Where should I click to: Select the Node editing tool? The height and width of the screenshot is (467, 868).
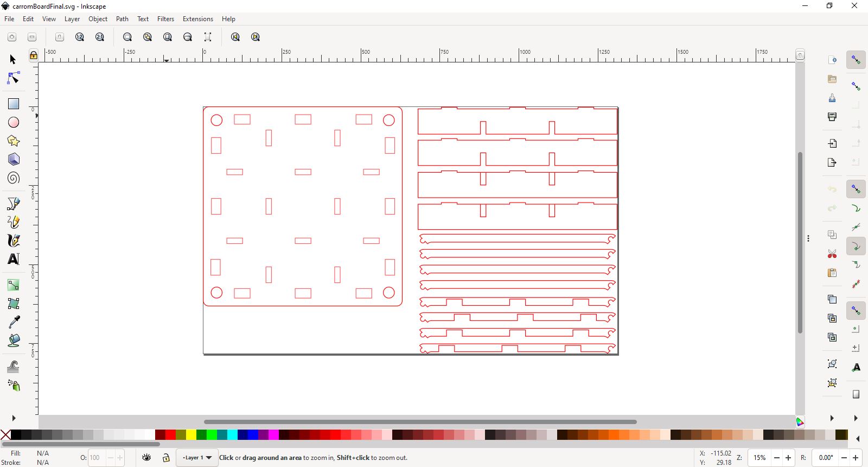coord(13,78)
